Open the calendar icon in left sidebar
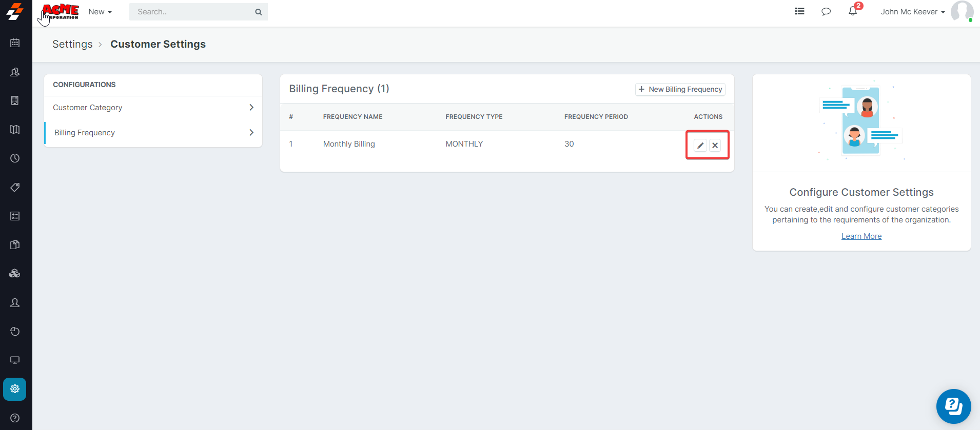This screenshot has height=430, width=980. coord(15,43)
